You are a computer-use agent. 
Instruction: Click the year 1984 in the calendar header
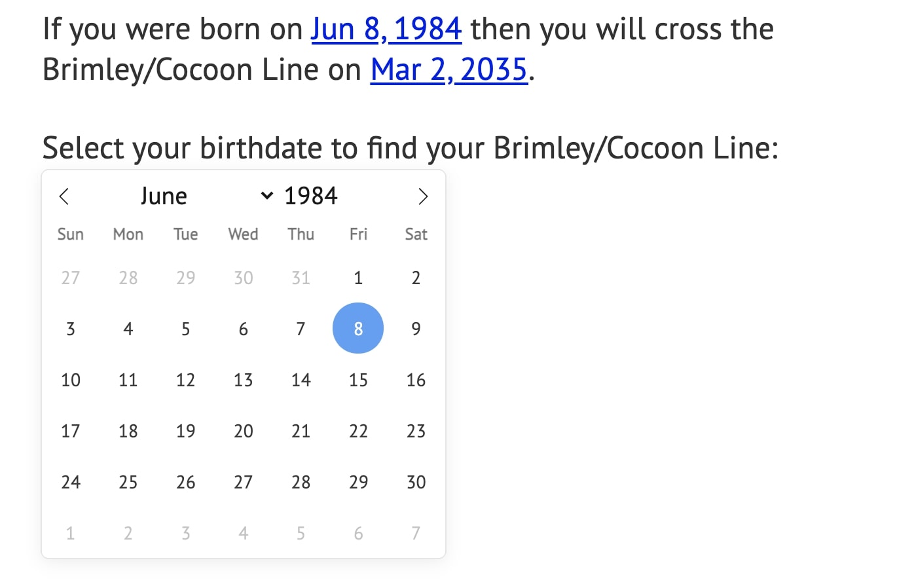311,195
